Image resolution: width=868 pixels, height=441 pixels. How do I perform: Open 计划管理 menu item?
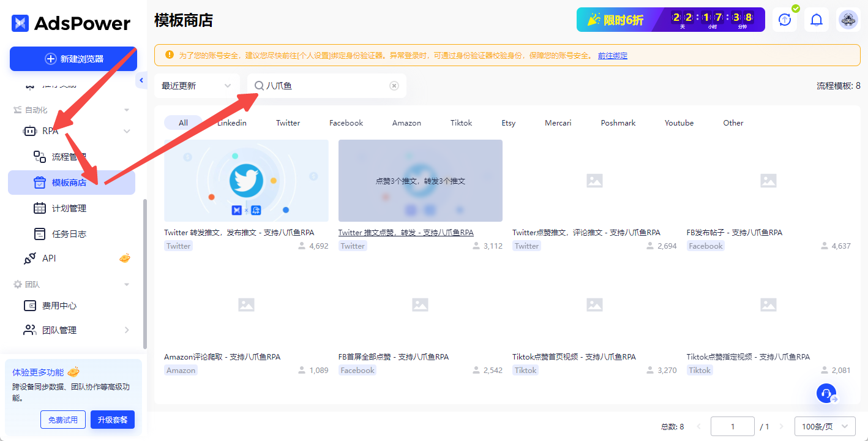pos(72,208)
